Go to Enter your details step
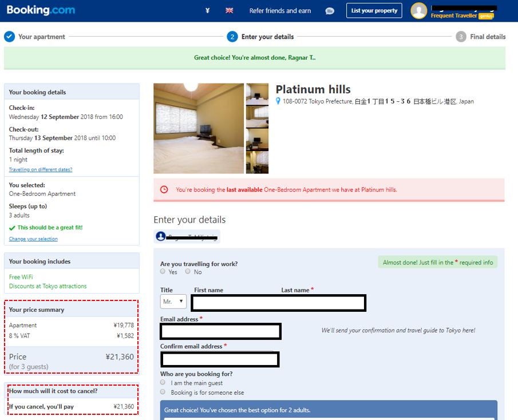 [267, 37]
